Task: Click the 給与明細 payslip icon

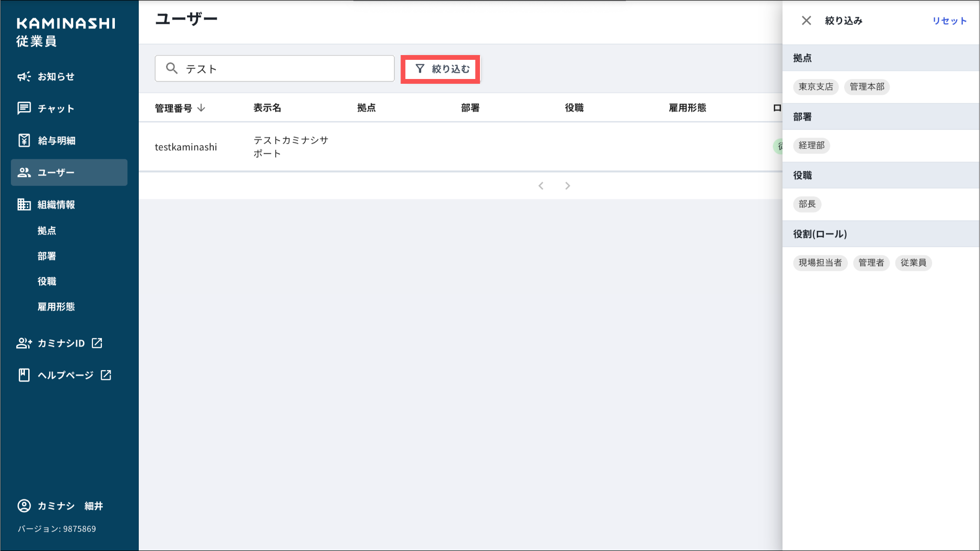Action: point(24,140)
